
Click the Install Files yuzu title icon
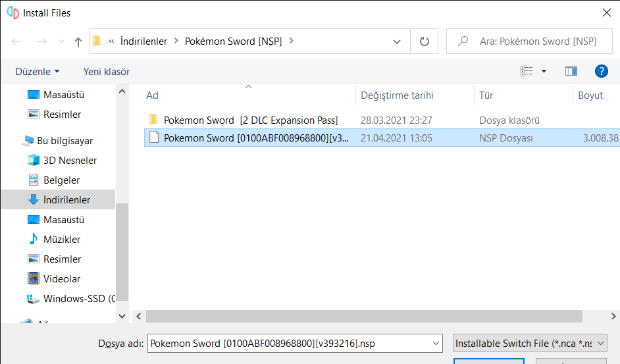13,13
